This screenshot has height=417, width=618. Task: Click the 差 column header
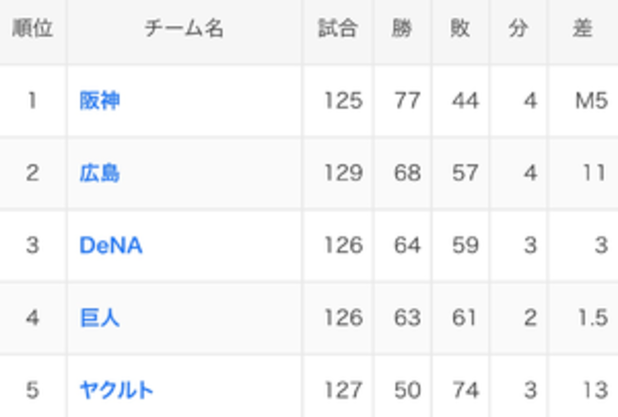coord(583,28)
